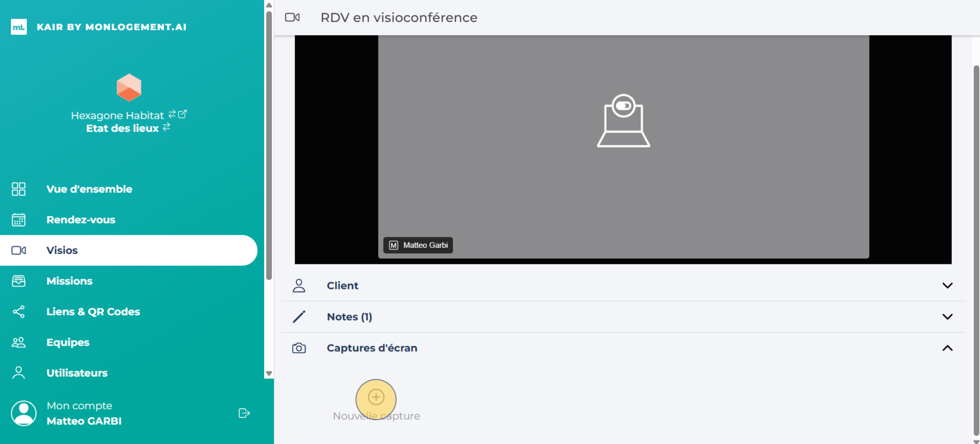Expand the Notes (1) section chevron

(947, 316)
